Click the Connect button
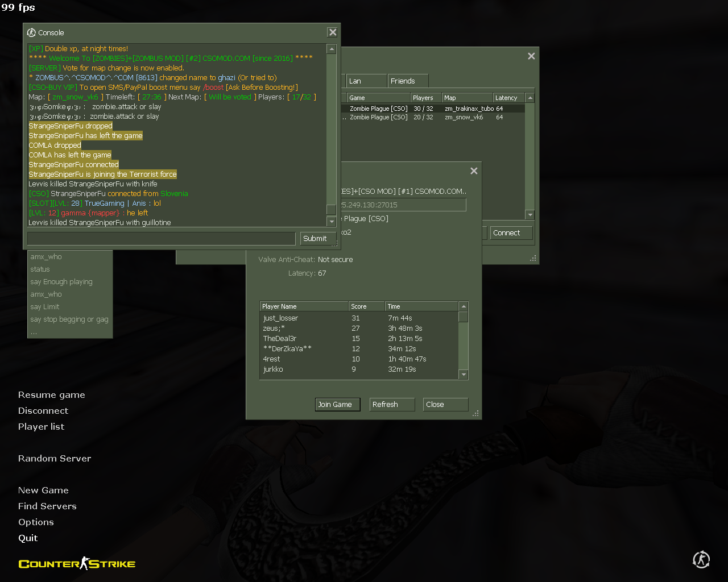The width and height of the screenshot is (728, 582). pos(511,233)
